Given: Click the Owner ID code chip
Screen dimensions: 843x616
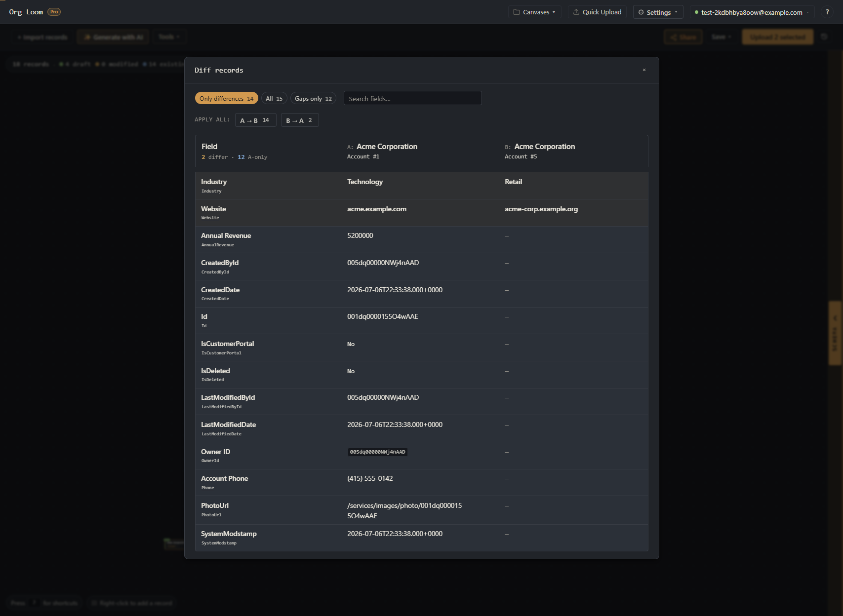Looking at the screenshot, I should 378,452.
